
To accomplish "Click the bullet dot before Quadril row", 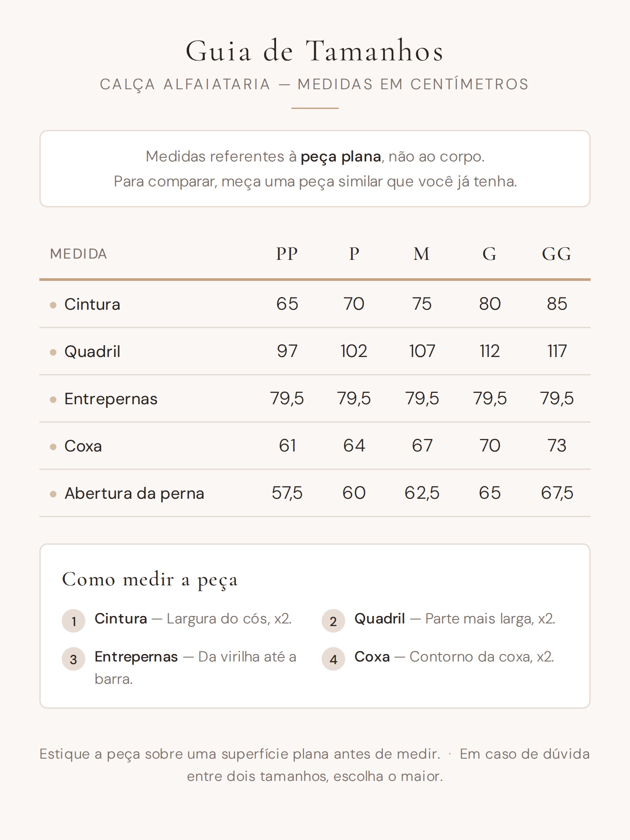I will 53,352.
